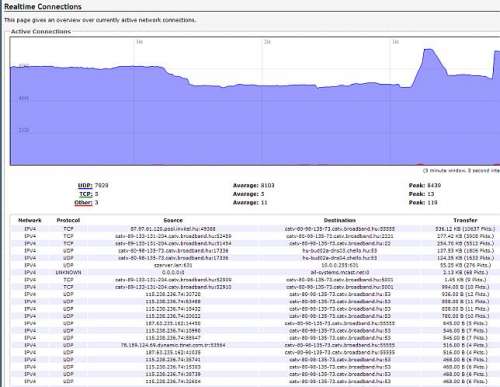Image resolution: width=500 pixels, height=387 pixels.
Task: Click the UDP legend label
Action: pyautogui.click(x=85, y=185)
